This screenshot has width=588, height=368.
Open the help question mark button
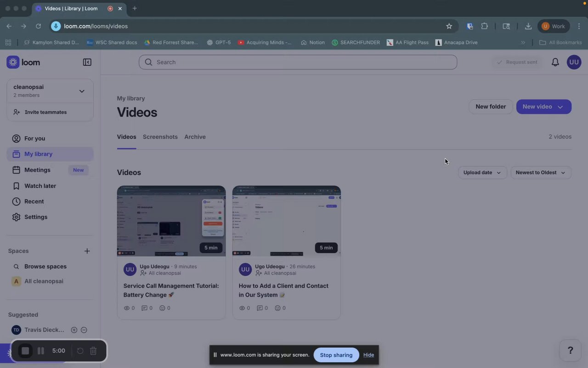(x=571, y=351)
